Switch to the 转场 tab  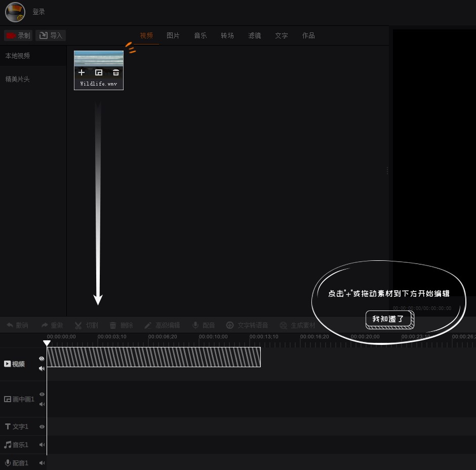[x=227, y=35]
